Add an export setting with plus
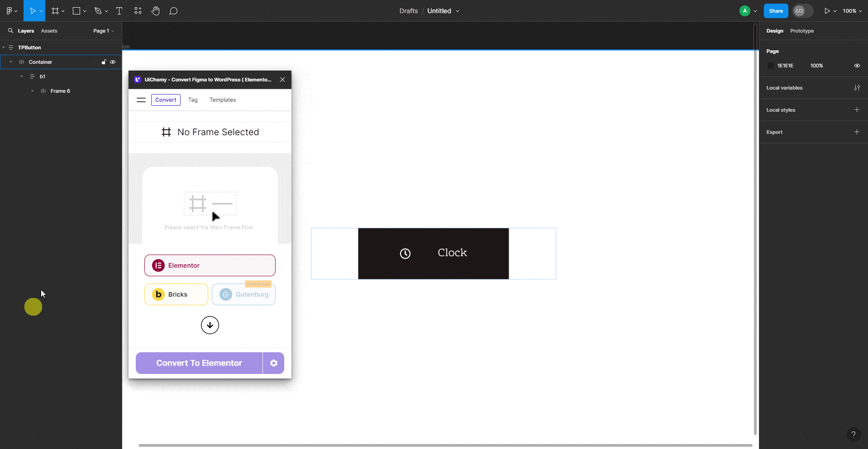 tap(857, 132)
